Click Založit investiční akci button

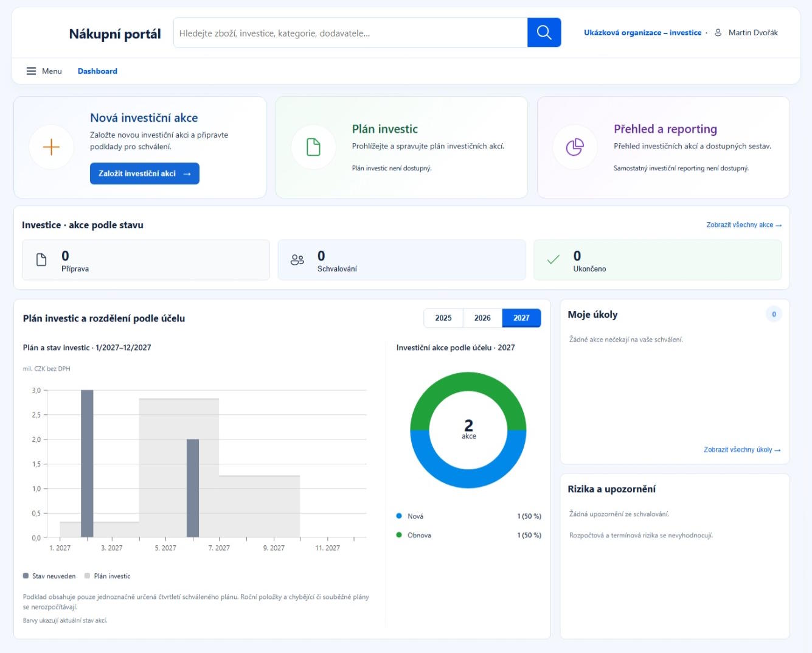tap(145, 173)
